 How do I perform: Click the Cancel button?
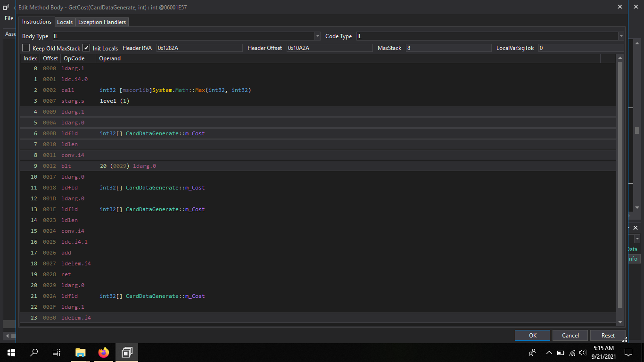click(570, 336)
